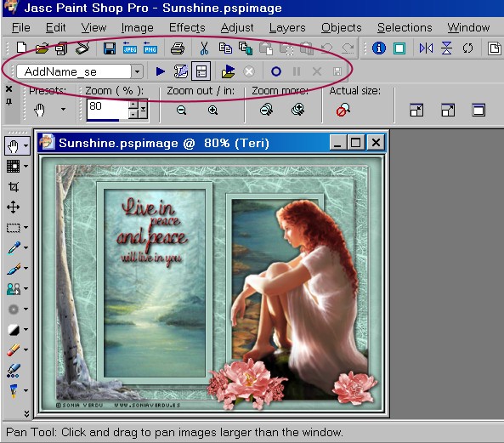
Task: Click the Zoom out more icon
Action: [x=267, y=110]
